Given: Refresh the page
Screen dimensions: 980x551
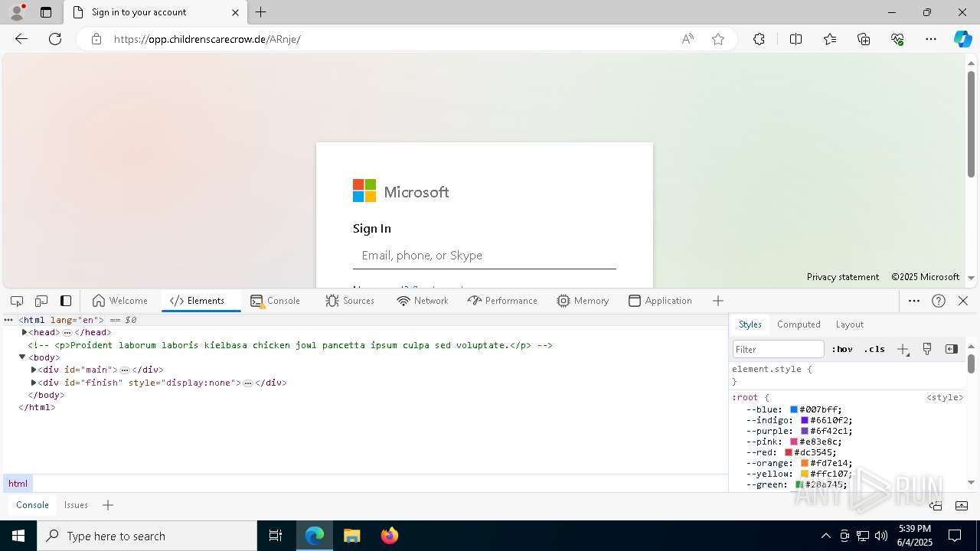Looking at the screenshot, I should click(55, 39).
